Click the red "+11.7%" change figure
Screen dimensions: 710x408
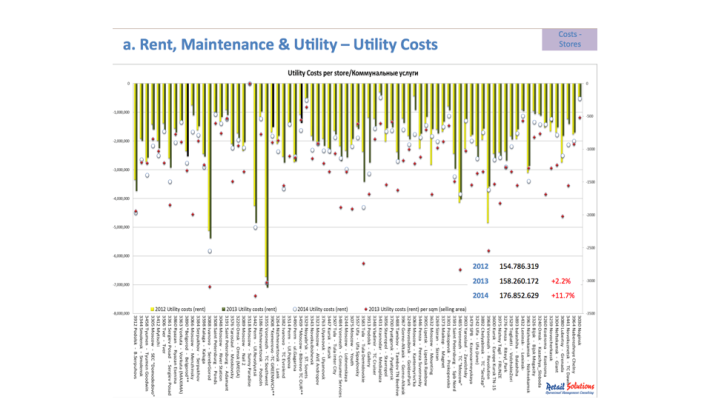[563, 295]
